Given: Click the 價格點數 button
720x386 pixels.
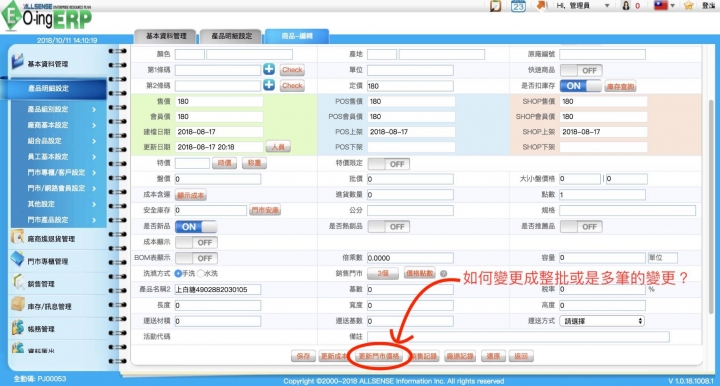Looking at the screenshot, I should click(420, 274).
